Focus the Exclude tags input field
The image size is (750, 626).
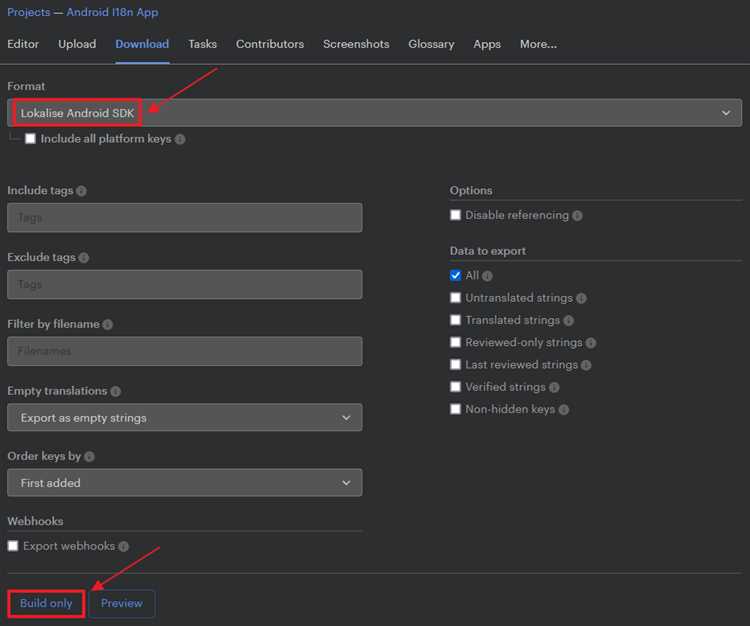[x=185, y=285]
